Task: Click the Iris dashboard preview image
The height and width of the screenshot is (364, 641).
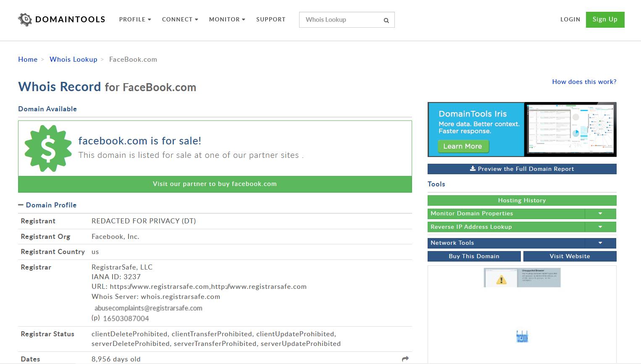Action: pyautogui.click(x=571, y=129)
